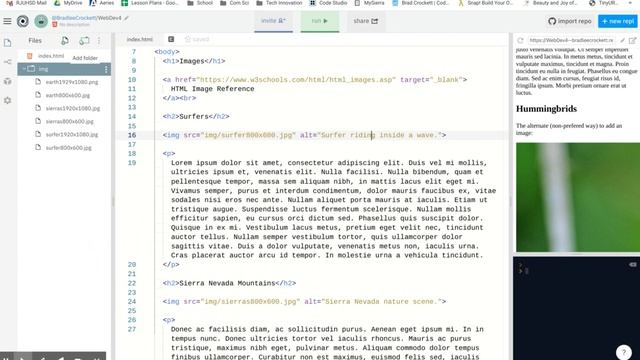The height and width of the screenshot is (360, 640).
Task: Refresh the web preview pane
Action: 520,40
